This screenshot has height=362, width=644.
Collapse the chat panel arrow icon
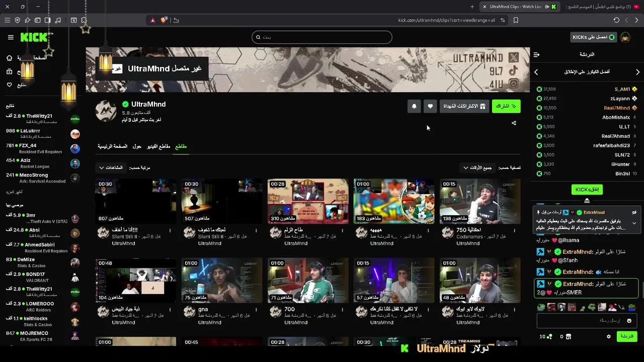536,54
